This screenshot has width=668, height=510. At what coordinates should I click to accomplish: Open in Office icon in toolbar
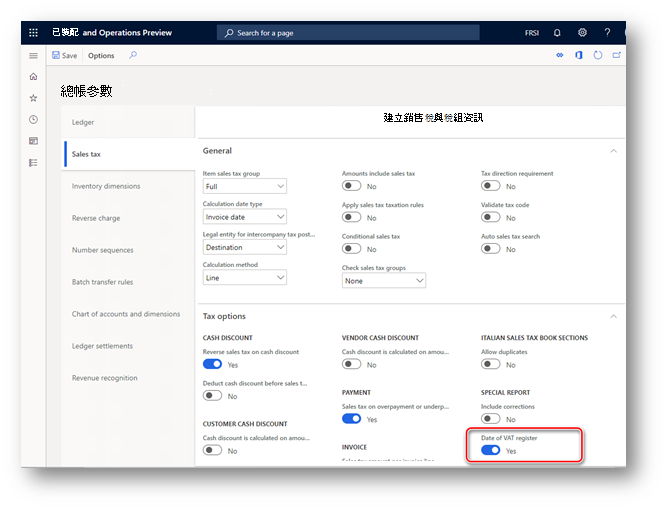pos(579,55)
